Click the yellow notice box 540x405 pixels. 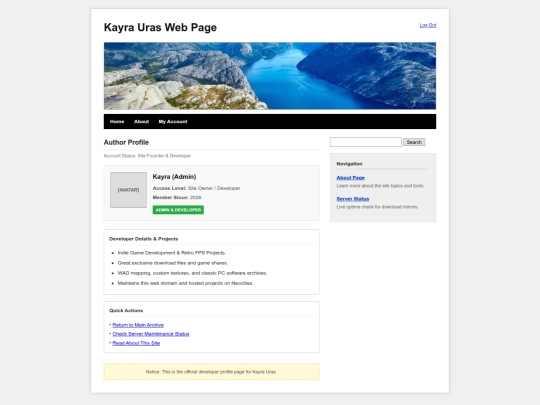(x=211, y=372)
